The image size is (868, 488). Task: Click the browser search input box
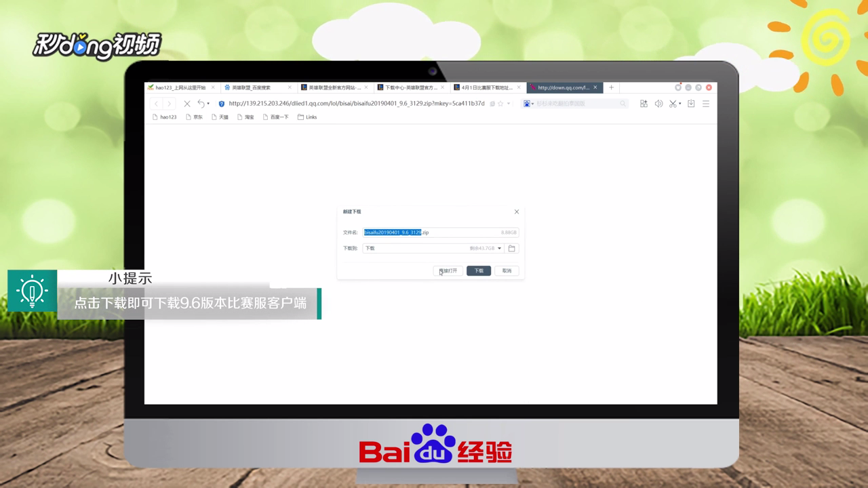click(576, 104)
